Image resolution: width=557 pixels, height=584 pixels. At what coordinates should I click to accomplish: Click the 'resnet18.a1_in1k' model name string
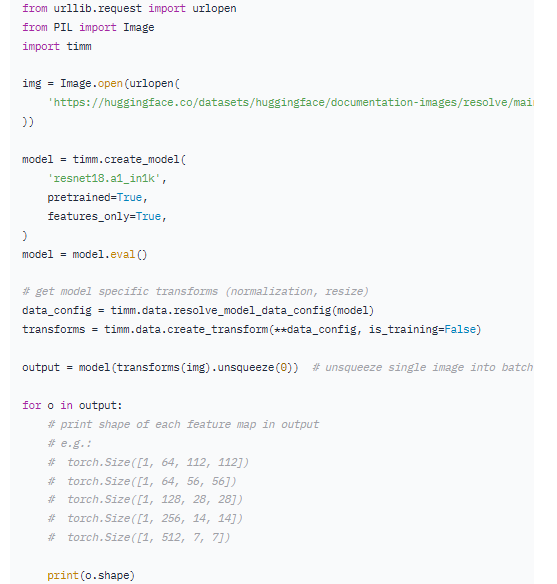pyautogui.click(x=104, y=178)
